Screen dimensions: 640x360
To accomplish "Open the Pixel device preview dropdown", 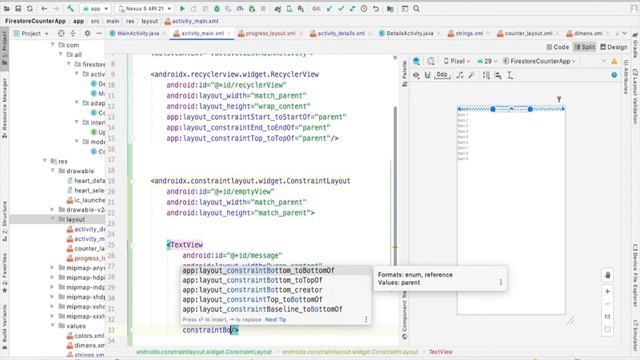I will (457, 61).
